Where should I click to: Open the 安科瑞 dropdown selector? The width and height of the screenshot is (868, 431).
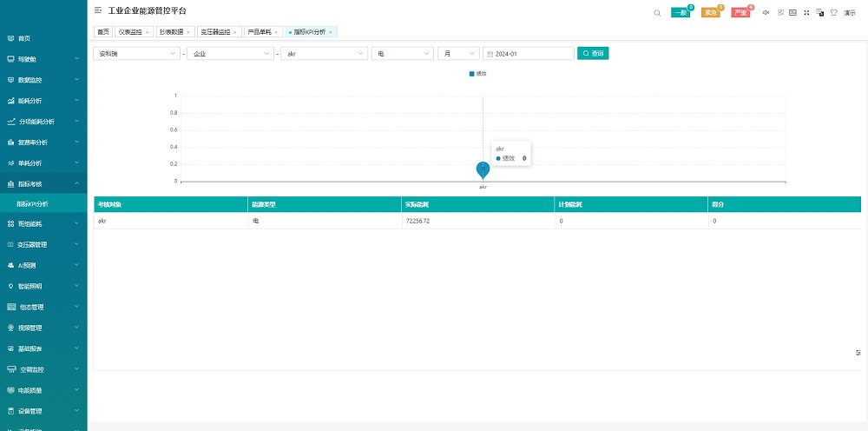pyautogui.click(x=136, y=53)
